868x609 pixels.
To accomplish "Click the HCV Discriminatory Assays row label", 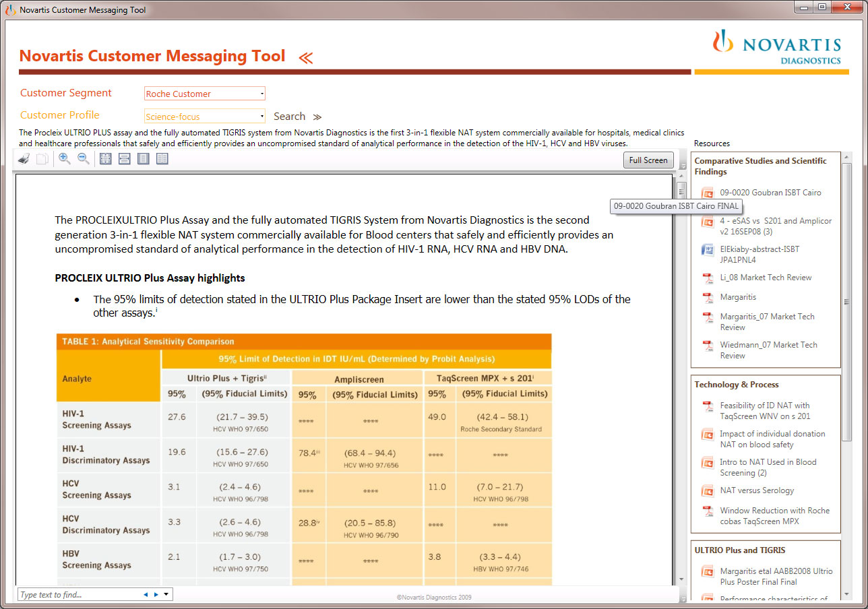I will click(106, 525).
